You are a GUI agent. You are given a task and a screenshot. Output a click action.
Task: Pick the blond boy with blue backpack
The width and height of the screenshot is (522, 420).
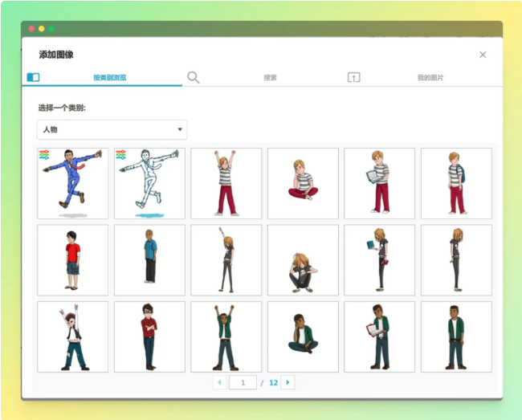pyautogui.click(x=456, y=183)
